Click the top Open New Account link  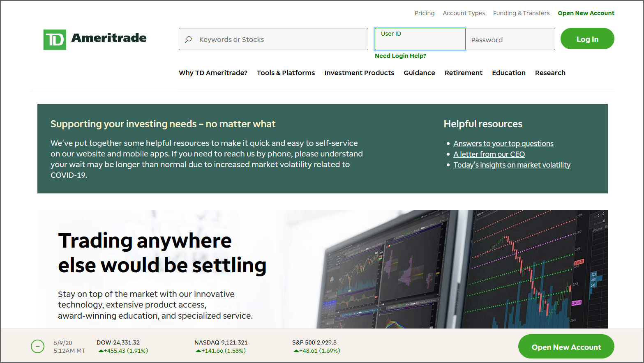[x=586, y=13]
